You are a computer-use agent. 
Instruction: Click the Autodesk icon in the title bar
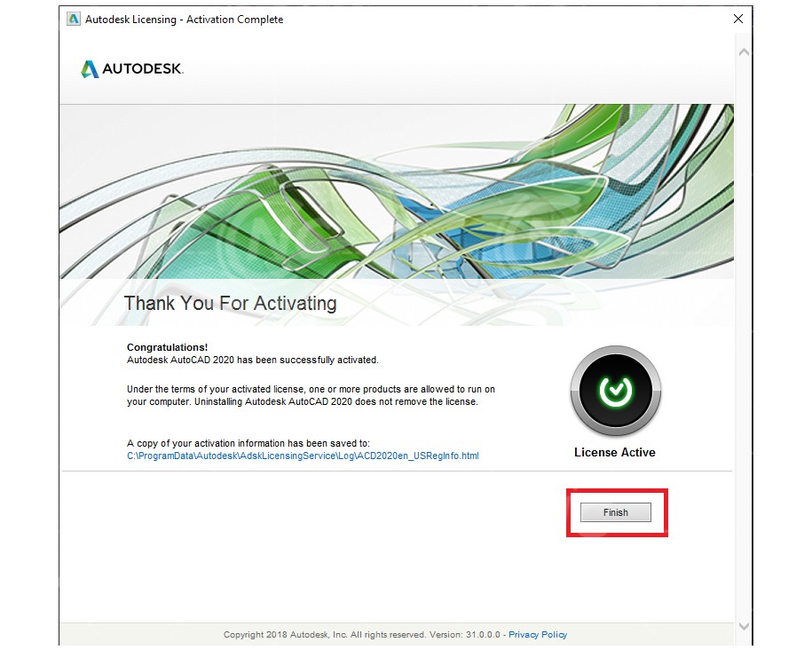tap(73, 19)
